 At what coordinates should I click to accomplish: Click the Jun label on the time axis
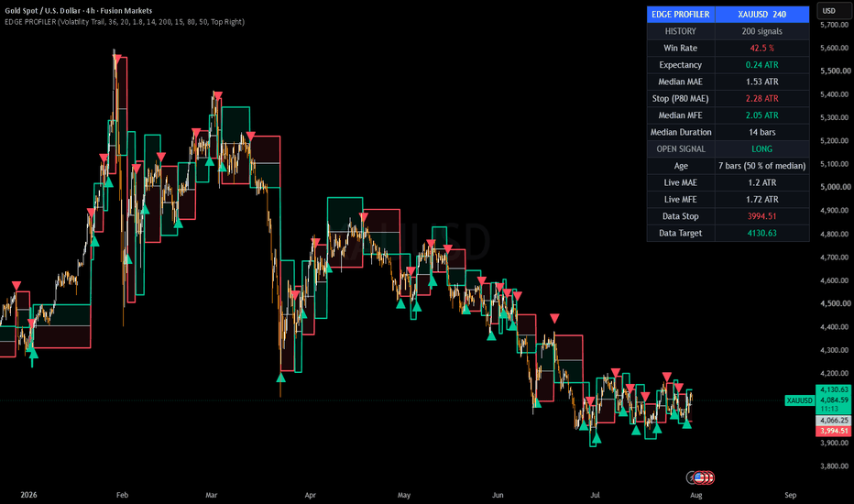click(x=498, y=495)
